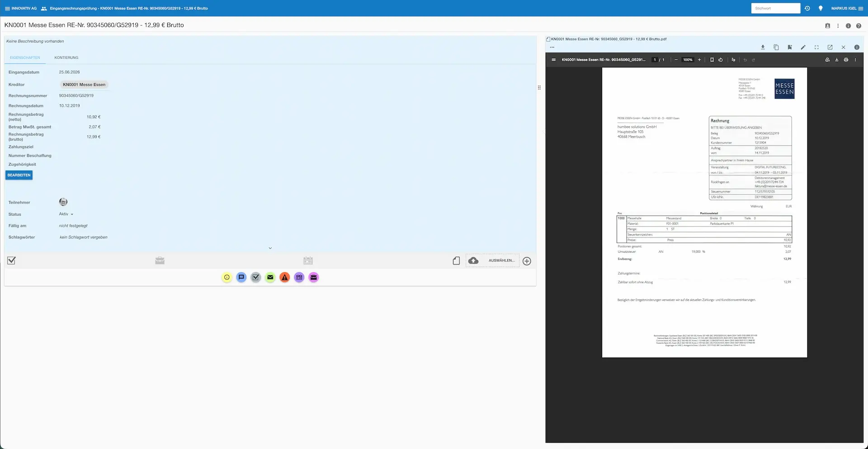The image size is (868, 449).
Task: Click the document info icon in preview header
Action: click(857, 47)
